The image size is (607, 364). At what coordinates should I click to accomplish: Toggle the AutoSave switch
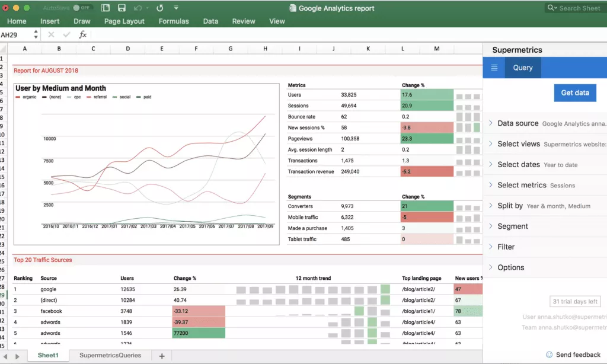pos(83,8)
